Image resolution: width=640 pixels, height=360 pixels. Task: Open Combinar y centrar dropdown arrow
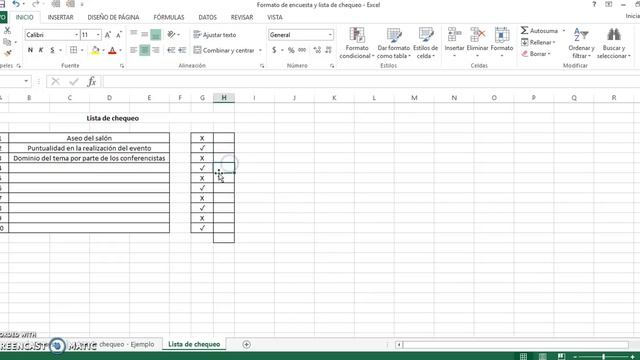click(x=260, y=50)
